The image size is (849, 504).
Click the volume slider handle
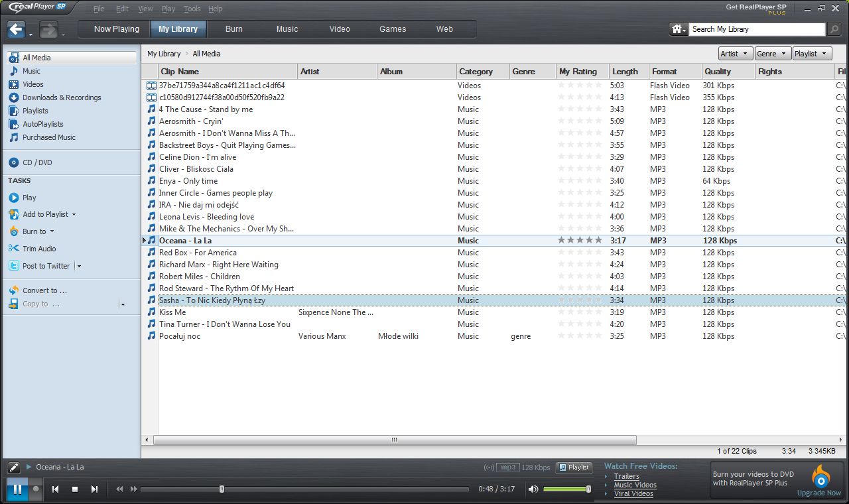click(588, 489)
